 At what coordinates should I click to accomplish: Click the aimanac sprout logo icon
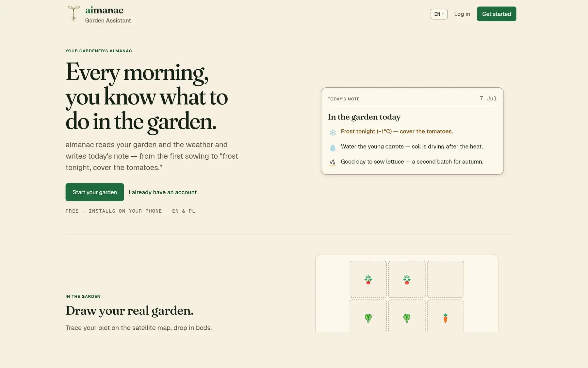point(73,14)
